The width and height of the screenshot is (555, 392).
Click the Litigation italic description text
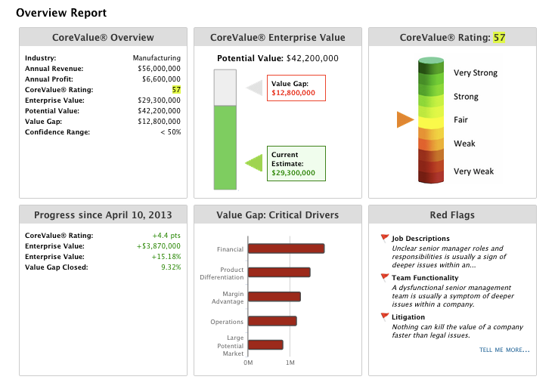(457, 331)
